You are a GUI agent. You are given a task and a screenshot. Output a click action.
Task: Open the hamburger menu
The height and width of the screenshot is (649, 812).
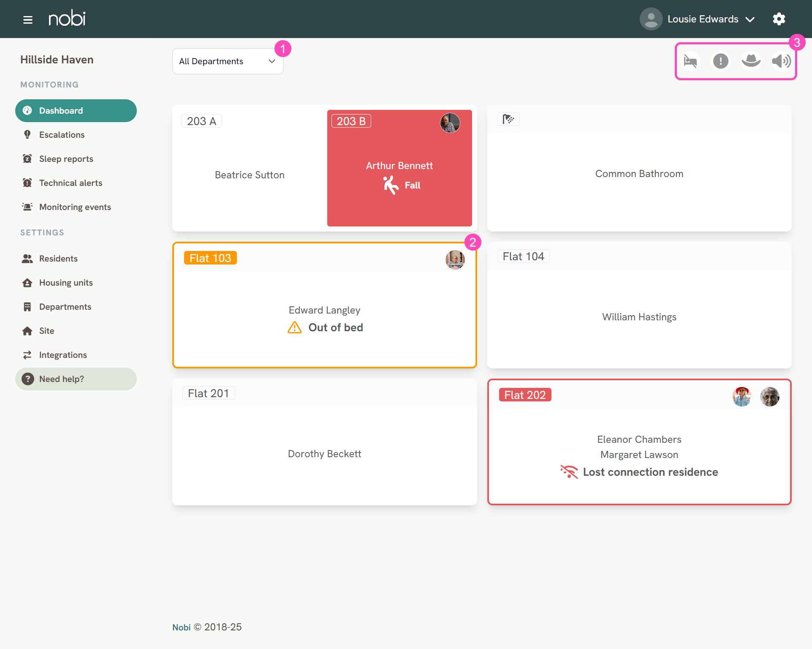[x=28, y=19]
